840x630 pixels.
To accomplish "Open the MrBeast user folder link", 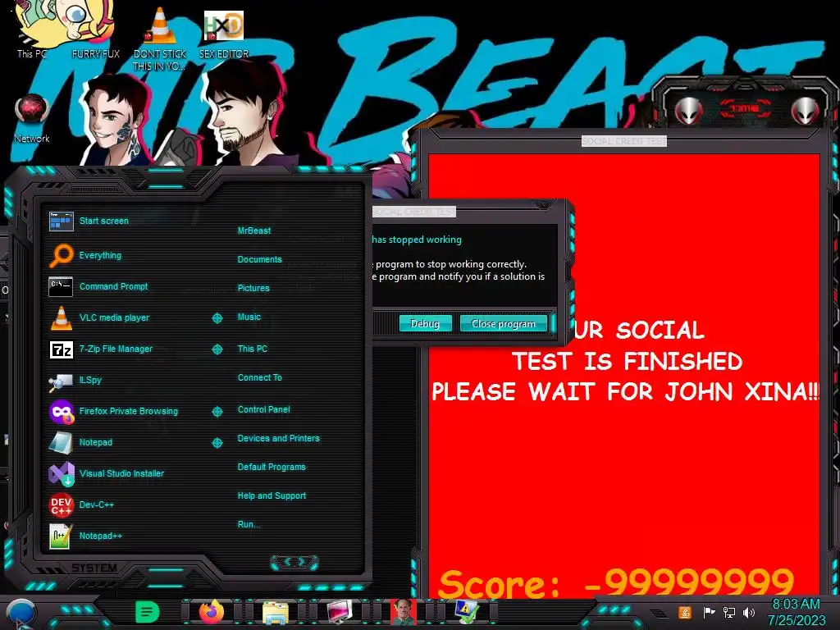I will (254, 231).
